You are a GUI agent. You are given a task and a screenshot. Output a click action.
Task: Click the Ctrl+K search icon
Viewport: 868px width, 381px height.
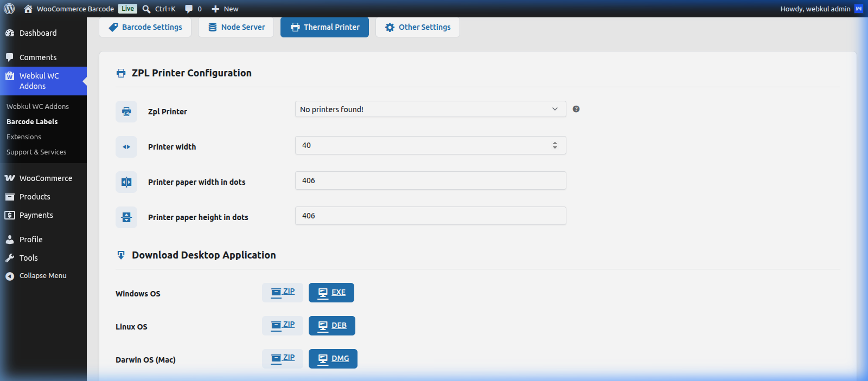(x=146, y=9)
